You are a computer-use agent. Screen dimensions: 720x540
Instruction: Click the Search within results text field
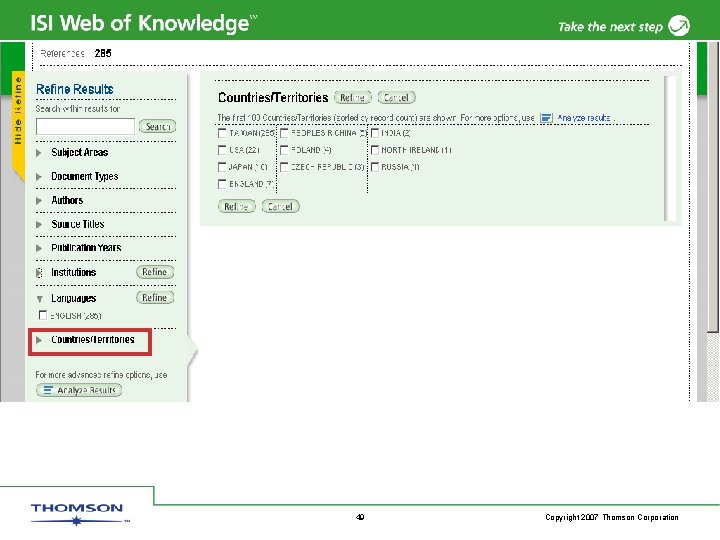[x=85, y=126]
